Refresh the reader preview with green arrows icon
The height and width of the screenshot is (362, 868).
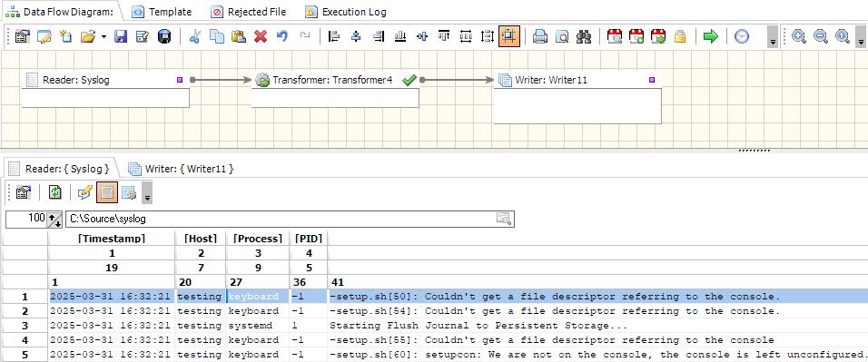tap(54, 192)
